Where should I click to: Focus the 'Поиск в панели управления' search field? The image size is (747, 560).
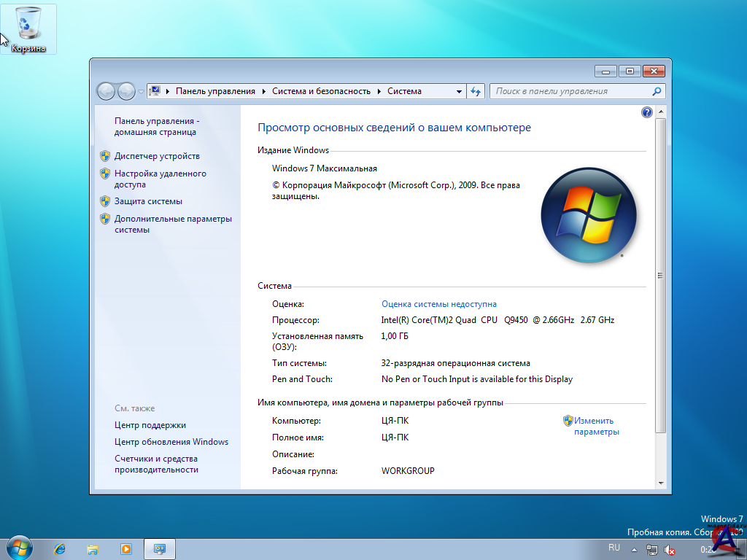tap(569, 91)
